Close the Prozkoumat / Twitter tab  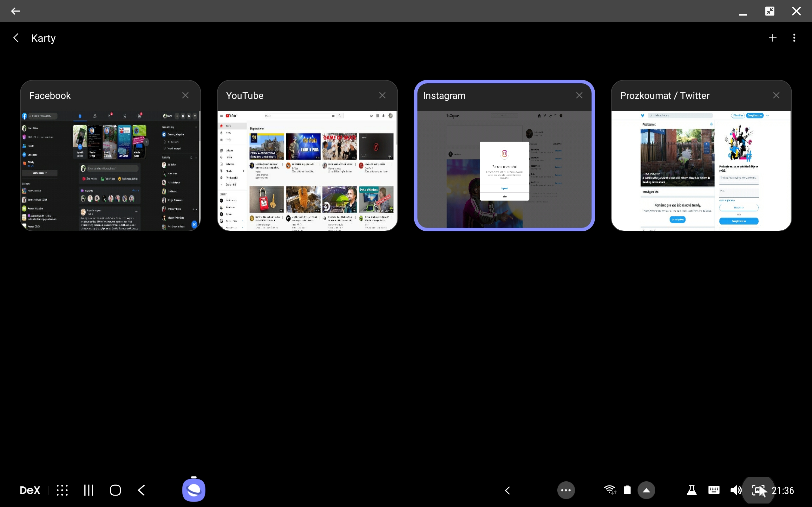click(x=776, y=96)
